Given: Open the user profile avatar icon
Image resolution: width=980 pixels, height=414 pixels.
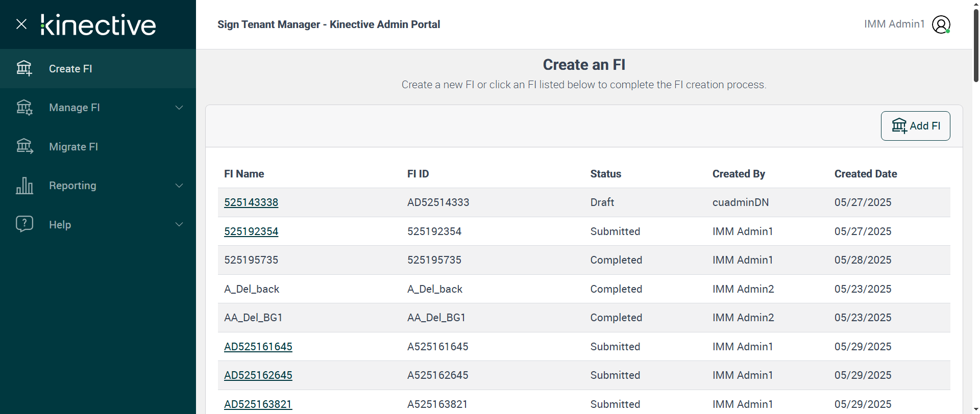Looking at the screenshot, I should pyautogui.click(x=941, y=24).
